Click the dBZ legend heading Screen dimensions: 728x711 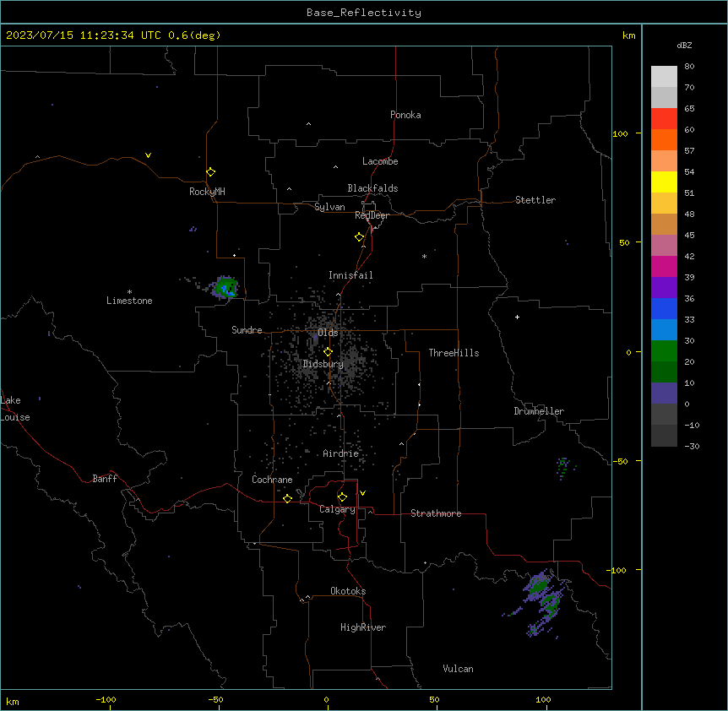tap(684, 46)
